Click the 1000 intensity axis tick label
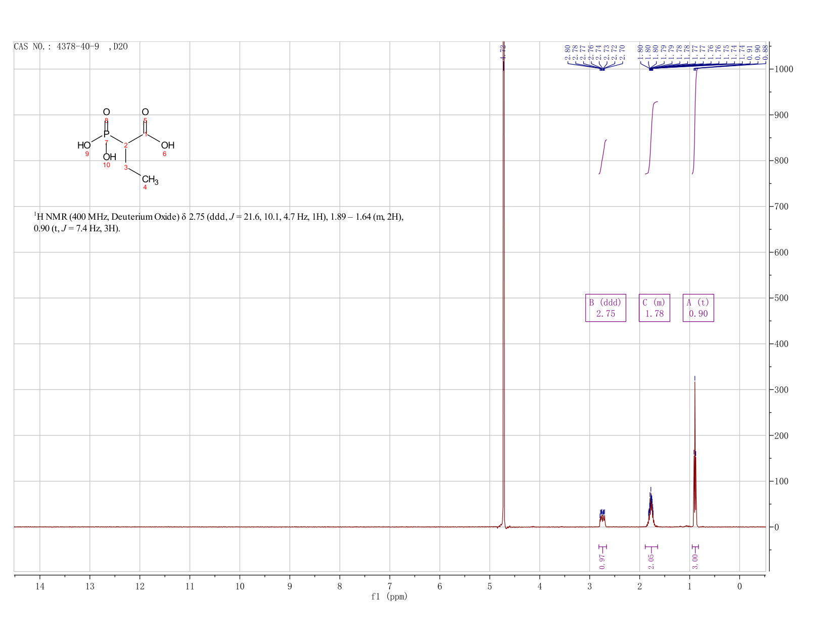Image resolution: width=834 pixels, height=644 pixels. click(x=782, y=69)
